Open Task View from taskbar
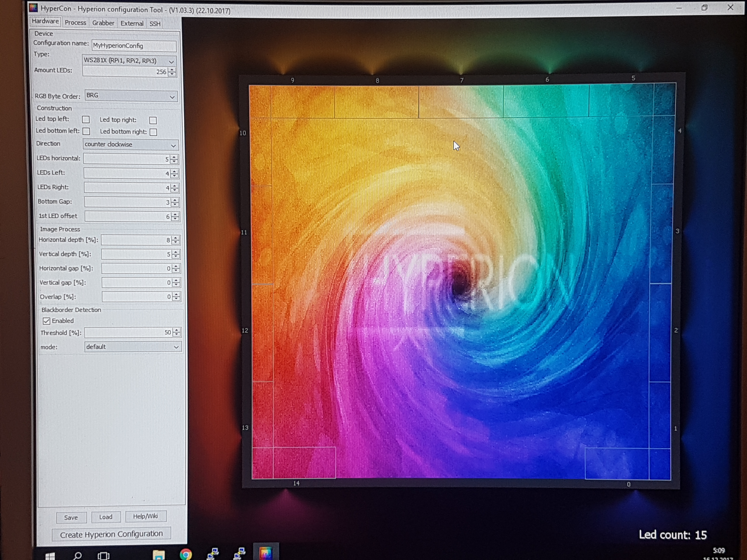Image resolution: width=747 pixels, height=560 pixels. point(103,556)
